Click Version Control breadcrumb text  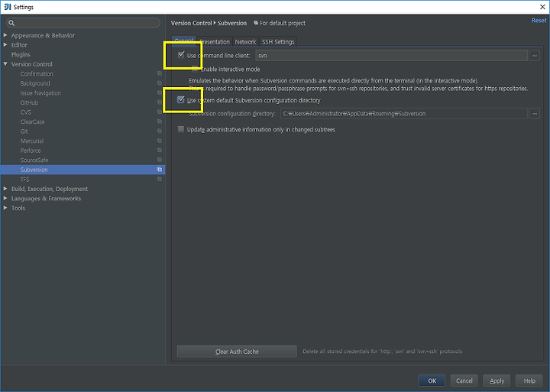point(192,23)
